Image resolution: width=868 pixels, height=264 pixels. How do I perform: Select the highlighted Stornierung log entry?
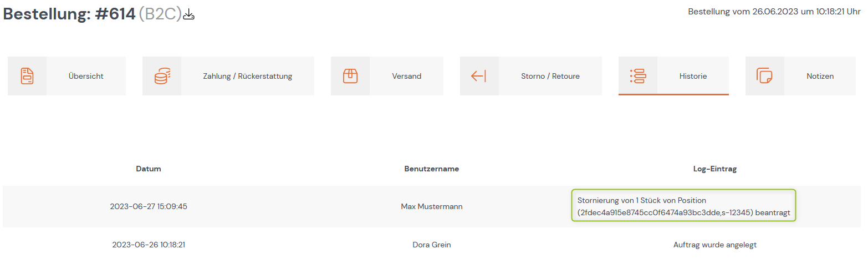click(683, 206)
